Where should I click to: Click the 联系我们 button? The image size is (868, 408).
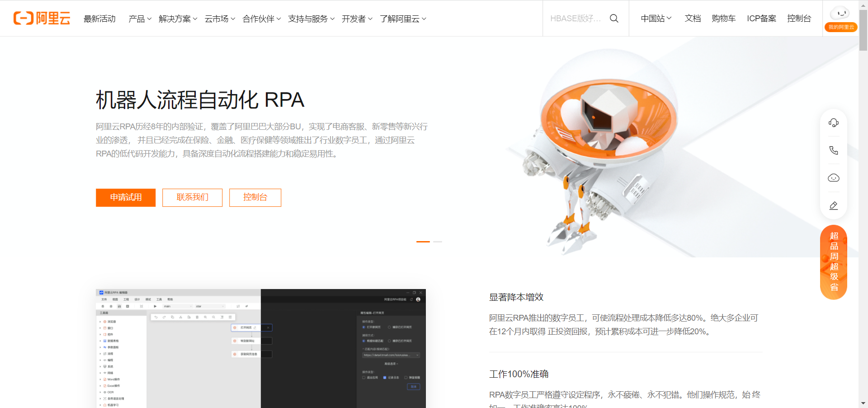tap(192, 198)
